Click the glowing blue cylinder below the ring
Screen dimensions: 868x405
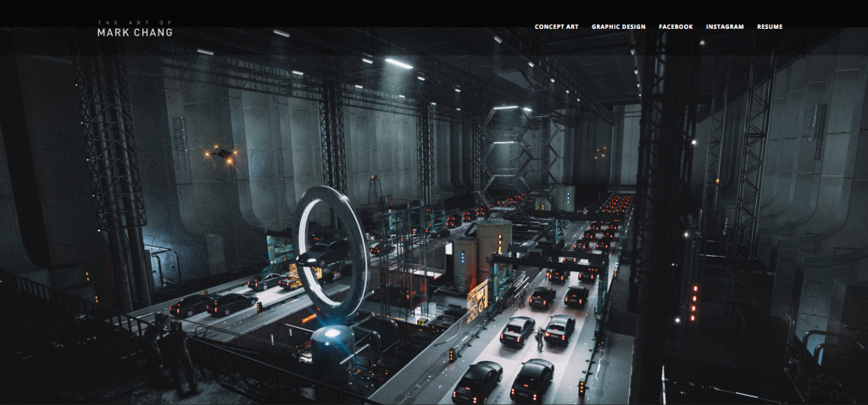[x=332, y=346]
